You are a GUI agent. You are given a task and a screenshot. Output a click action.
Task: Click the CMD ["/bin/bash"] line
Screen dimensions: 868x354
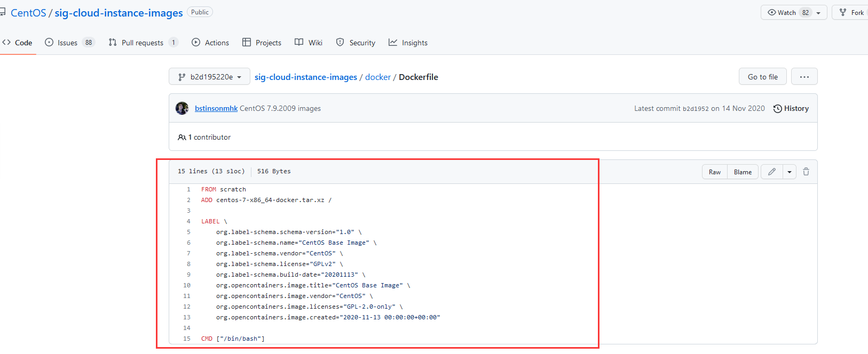tap(233, 339)
